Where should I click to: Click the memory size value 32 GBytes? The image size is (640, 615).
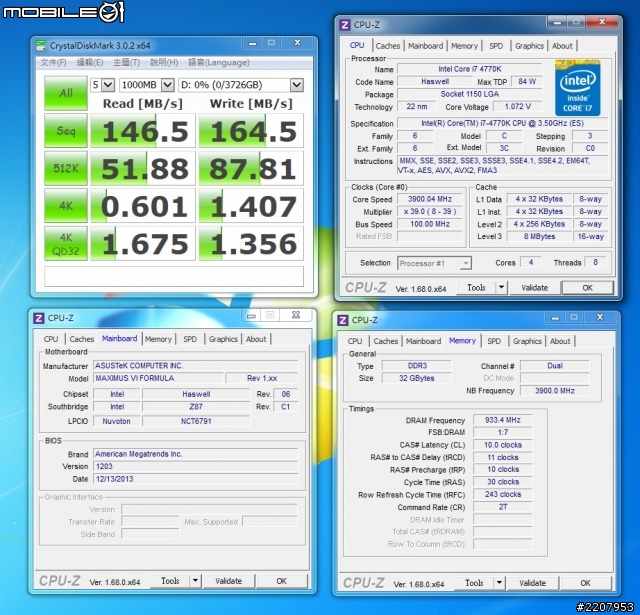416,378
